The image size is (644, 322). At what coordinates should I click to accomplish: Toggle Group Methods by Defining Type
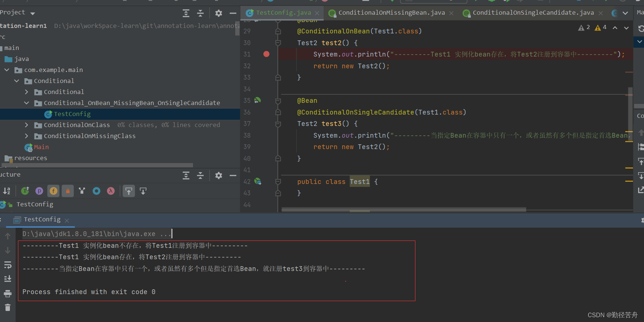[25, 191]
